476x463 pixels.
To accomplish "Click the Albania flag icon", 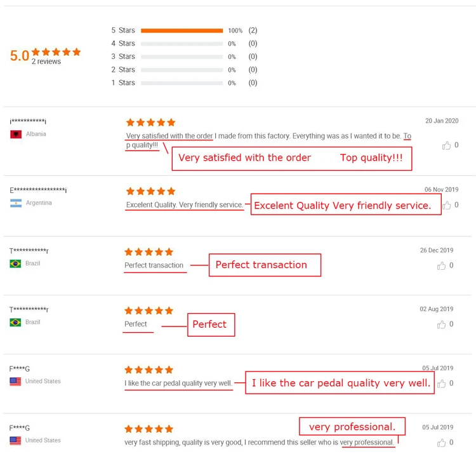I will (x=16, y=135).
